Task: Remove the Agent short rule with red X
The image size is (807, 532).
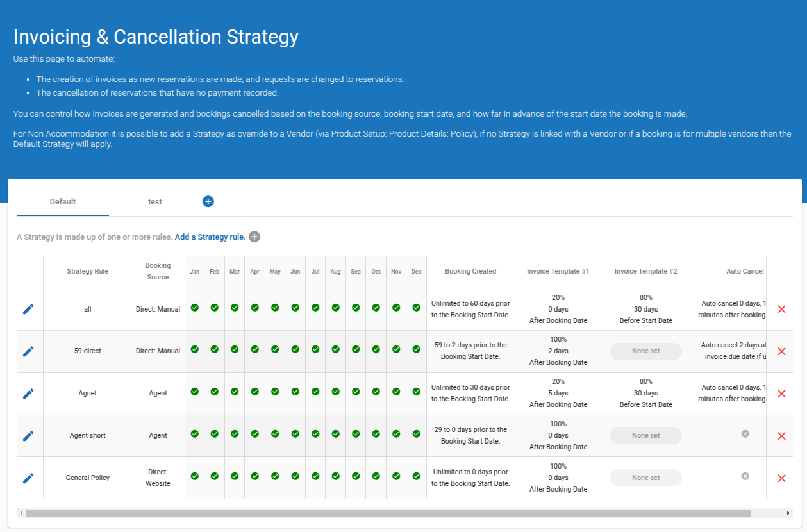Action: [x=781, y=436]
